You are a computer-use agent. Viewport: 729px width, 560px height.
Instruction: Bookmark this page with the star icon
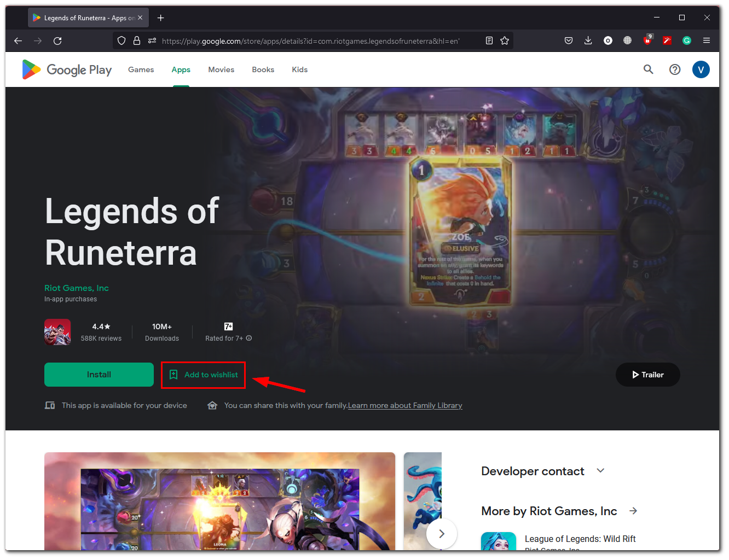tap(505, 40)
